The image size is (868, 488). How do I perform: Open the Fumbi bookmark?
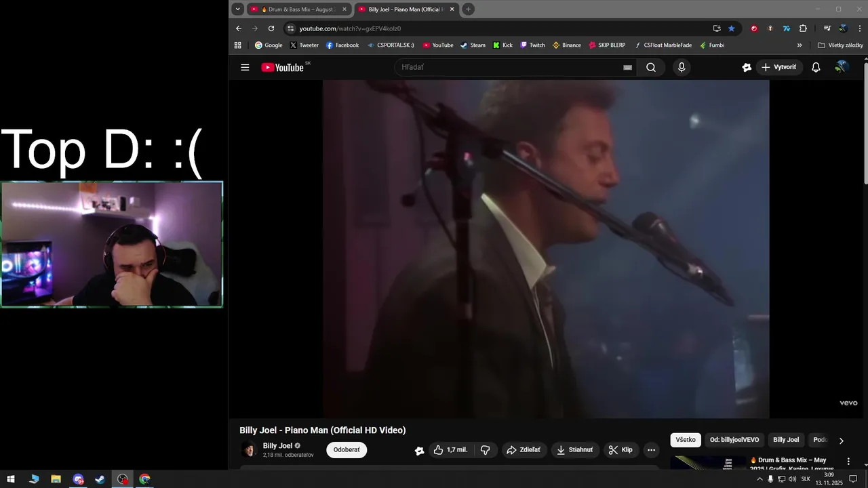coord(712,45)
